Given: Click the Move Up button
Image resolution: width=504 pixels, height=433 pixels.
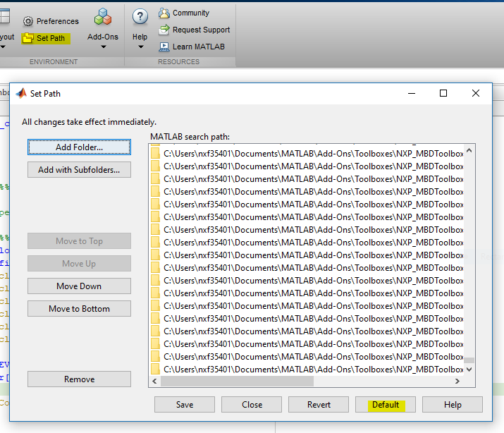Looking at the screenshot, I should tap(79, 264).
